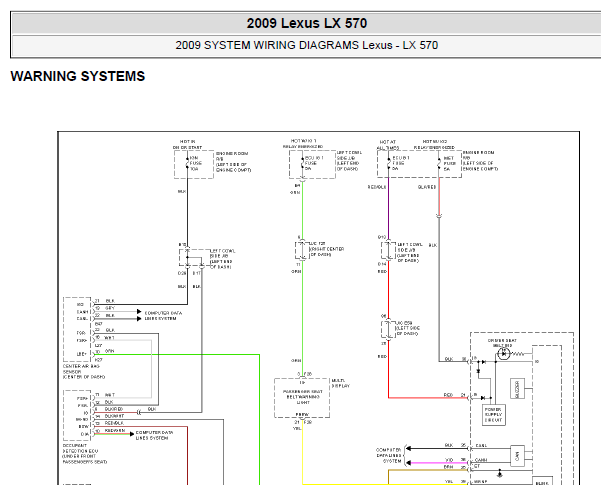
Task: Select the PASSENGER SEAT BELT WARNING LIGHT box
Action: click(302, 398)
